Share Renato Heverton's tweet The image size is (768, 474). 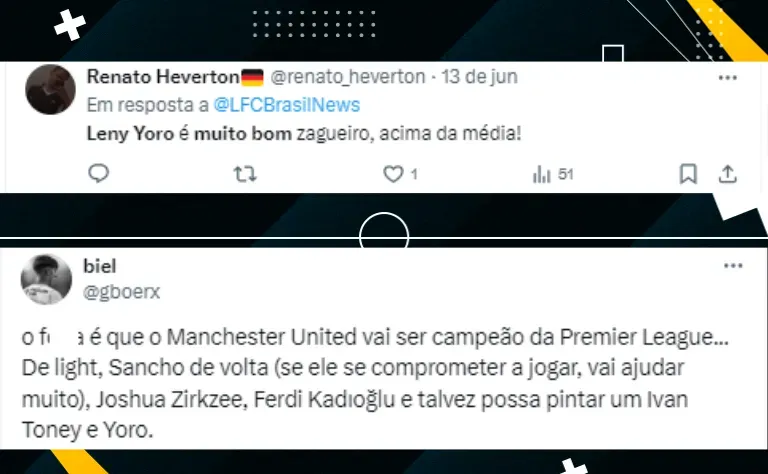(x=728, y=174)
